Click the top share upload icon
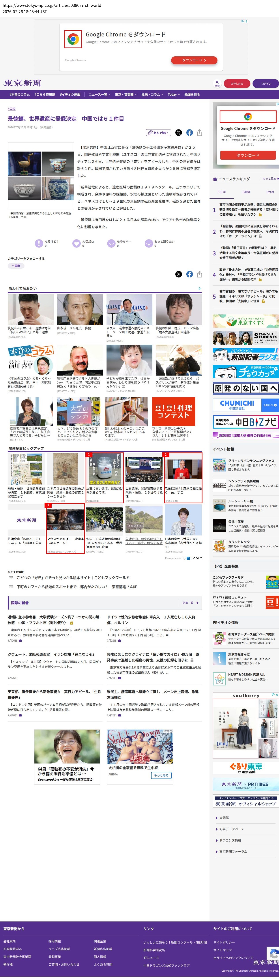Screen dimensions: 279x980 tap(200, 132)
